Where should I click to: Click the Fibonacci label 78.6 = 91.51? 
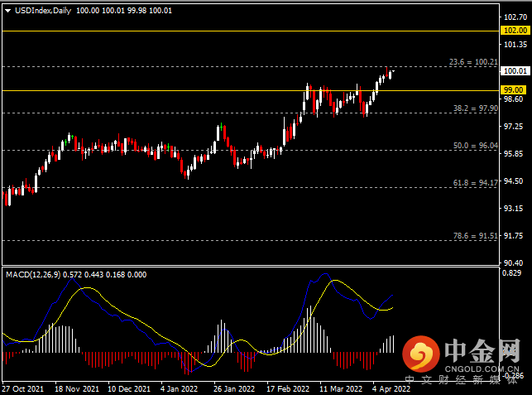[x=476, y=236]
